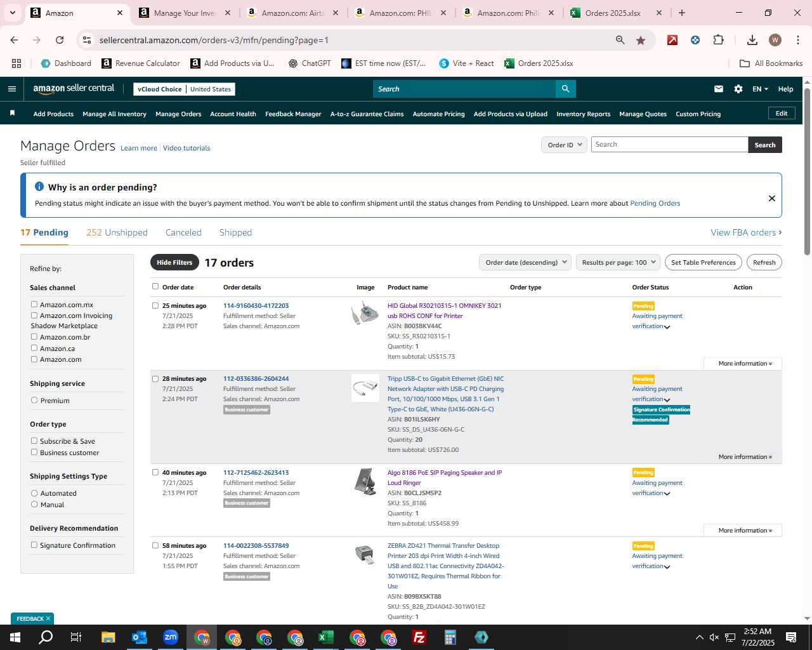Check the Signature Confirmation filter

[34, 545]
